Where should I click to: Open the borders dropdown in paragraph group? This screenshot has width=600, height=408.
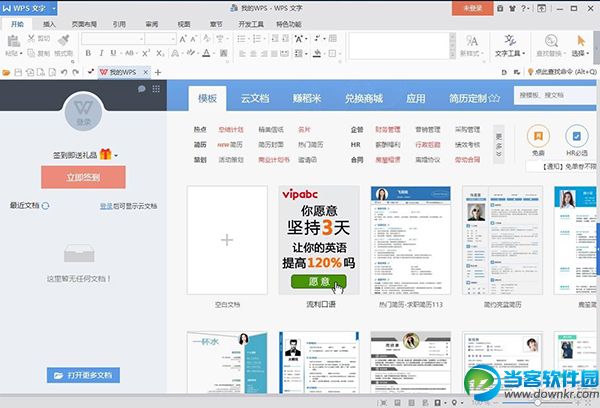pyautogui.click(x=334, y=54)
